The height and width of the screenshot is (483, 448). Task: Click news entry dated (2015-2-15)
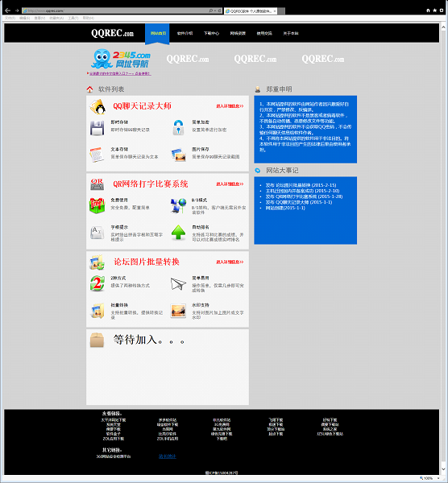click(301, 185)
